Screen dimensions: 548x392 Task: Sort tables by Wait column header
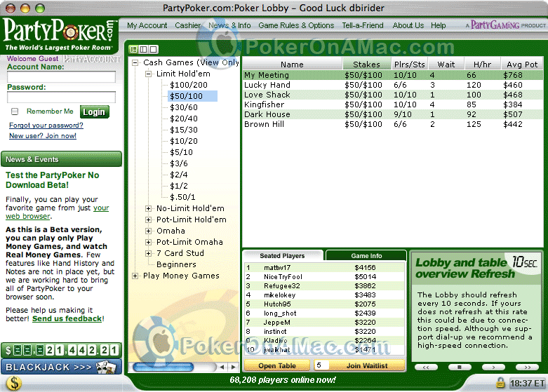tap(446, 65)
